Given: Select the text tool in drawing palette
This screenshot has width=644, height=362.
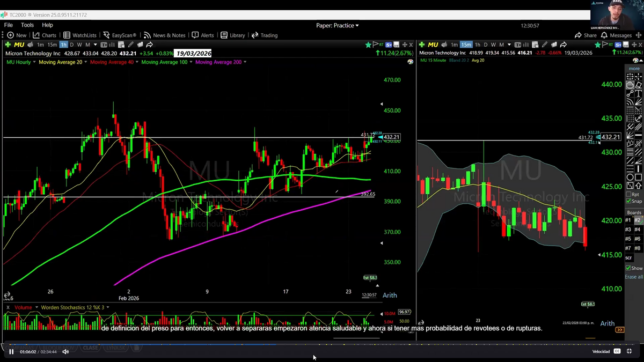Looking at the screenshot, I should pyautogui.click(x=639, y=94).
